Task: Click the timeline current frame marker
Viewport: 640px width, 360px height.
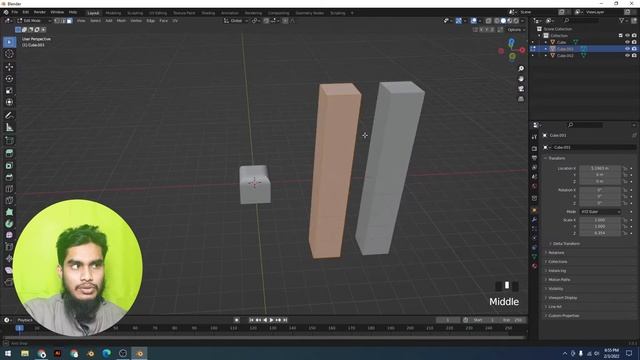Action: pos(19,328)
